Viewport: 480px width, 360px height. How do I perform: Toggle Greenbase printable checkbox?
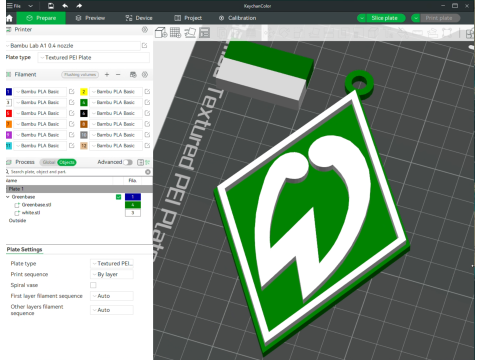(x=118, y=197)
